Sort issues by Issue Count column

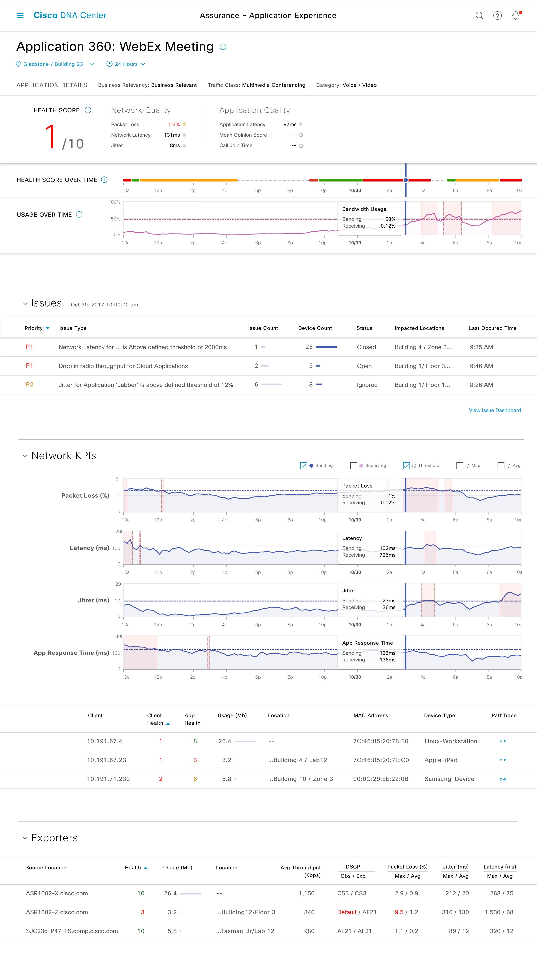263,328
